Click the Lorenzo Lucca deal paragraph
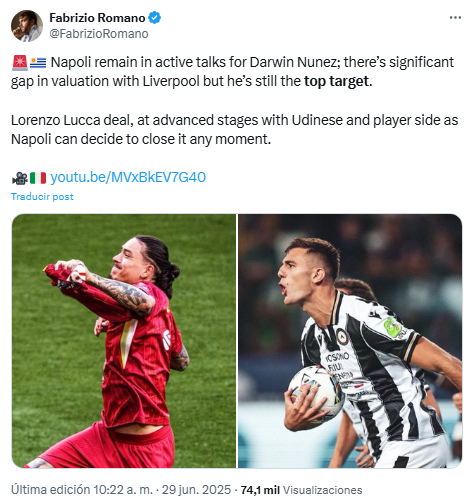Image resolution: width=474 pixels, height=502 pixels. click(x=235, y=130)
